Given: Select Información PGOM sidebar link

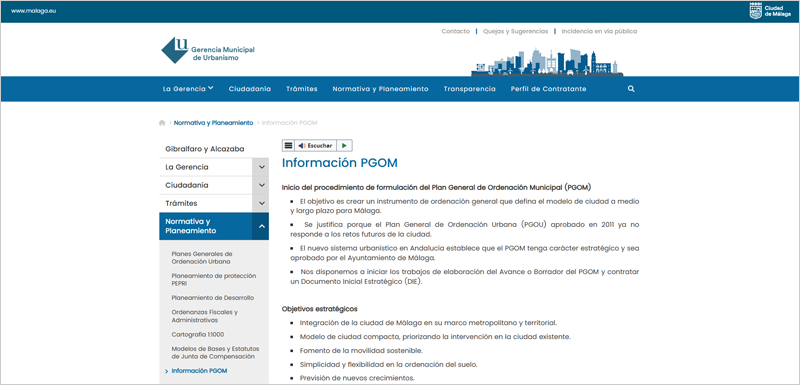Looking at the screenshot, I should (199, 371).
